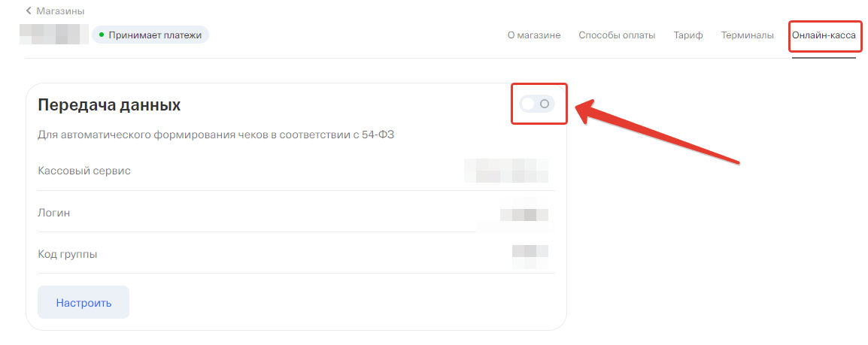Click the back chevron beside Магазины
The height and width of the screenshot is (345, 868).
29,11
